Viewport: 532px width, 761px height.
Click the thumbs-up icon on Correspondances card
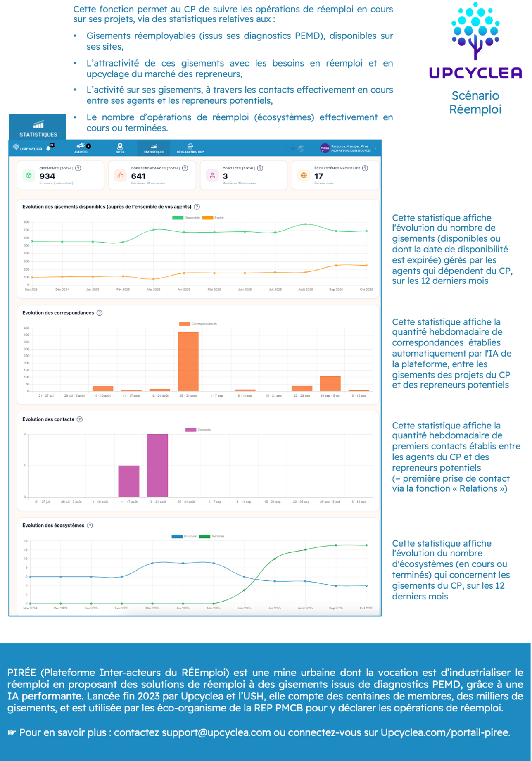coord(121,176)
